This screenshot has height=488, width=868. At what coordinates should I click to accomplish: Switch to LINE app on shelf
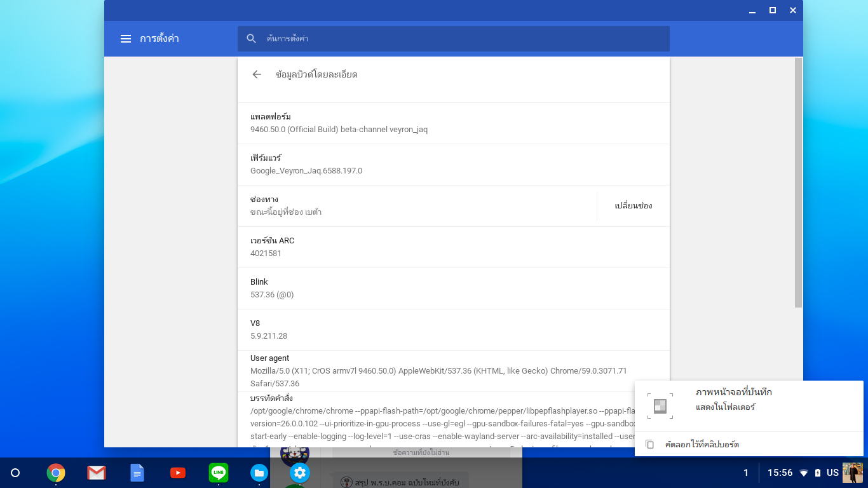pos(219,473)
